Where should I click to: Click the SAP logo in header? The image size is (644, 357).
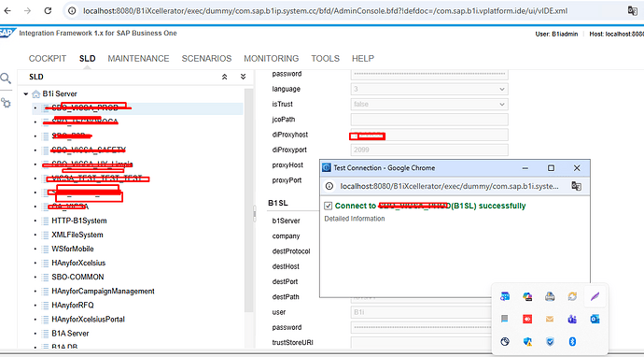click(7, 33)
